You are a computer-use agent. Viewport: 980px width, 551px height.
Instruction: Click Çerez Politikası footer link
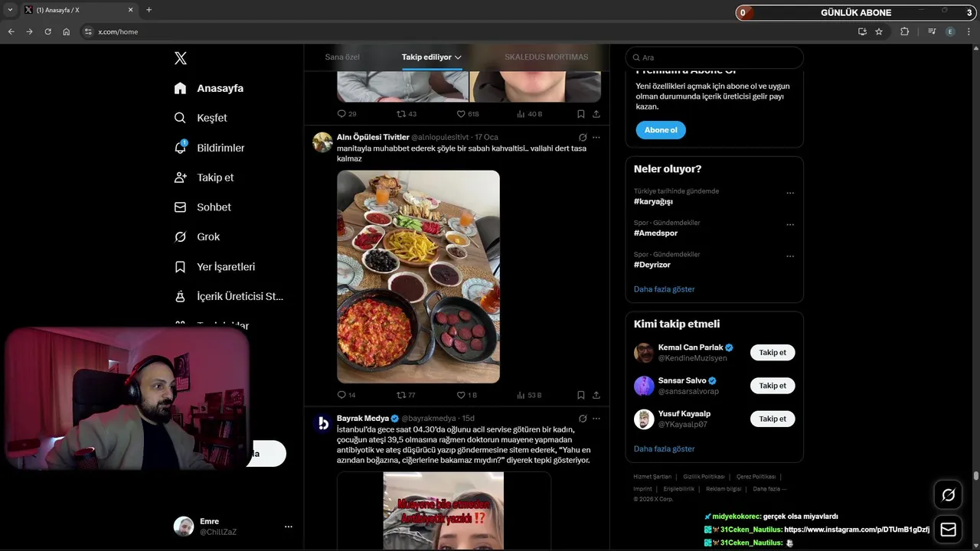756,477
